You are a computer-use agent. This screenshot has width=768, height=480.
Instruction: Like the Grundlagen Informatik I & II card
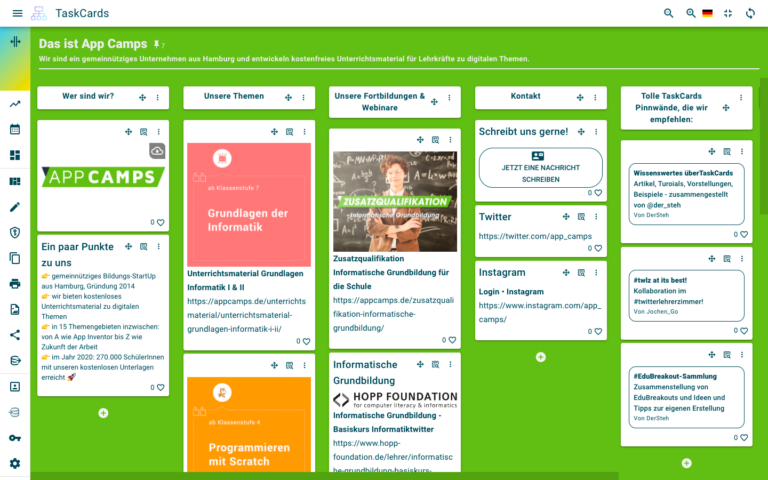tap(306, 341)
